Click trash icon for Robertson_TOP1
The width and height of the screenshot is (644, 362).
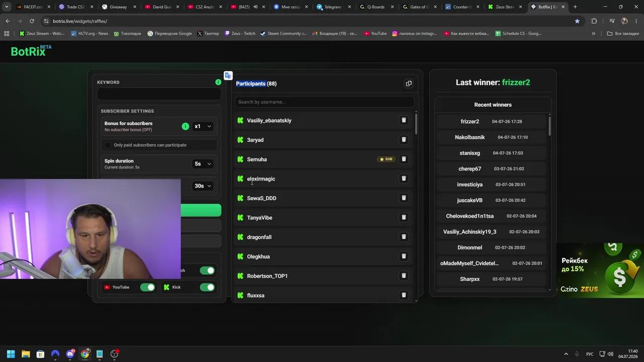coord(404,276)
